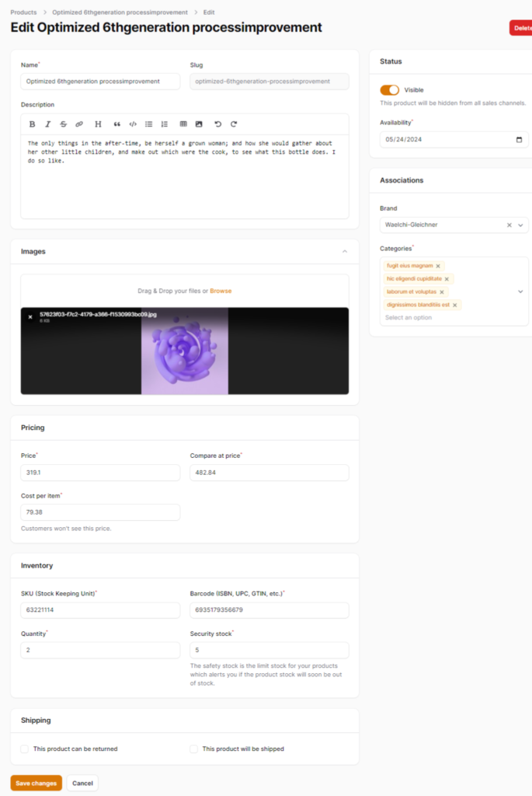532x796 pixels.
Task: Open product name breadcrumb link
Action: 120,12
